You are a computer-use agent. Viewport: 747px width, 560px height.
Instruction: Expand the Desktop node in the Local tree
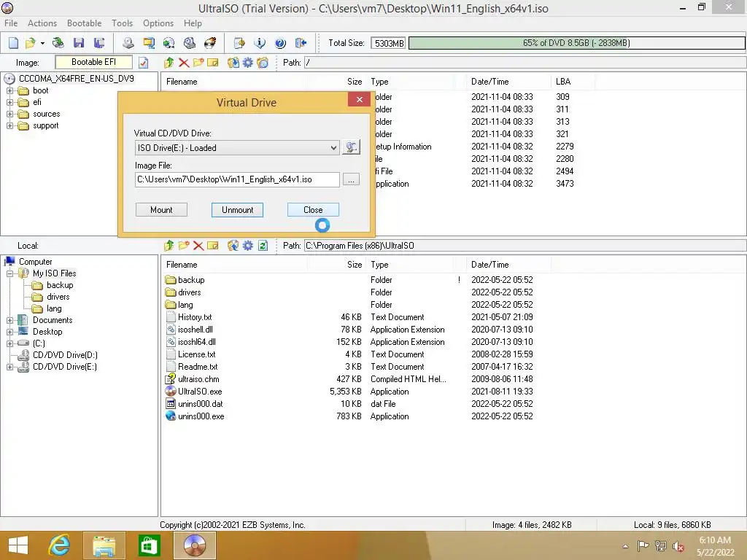pyautogui.click(x=9, y=332)
